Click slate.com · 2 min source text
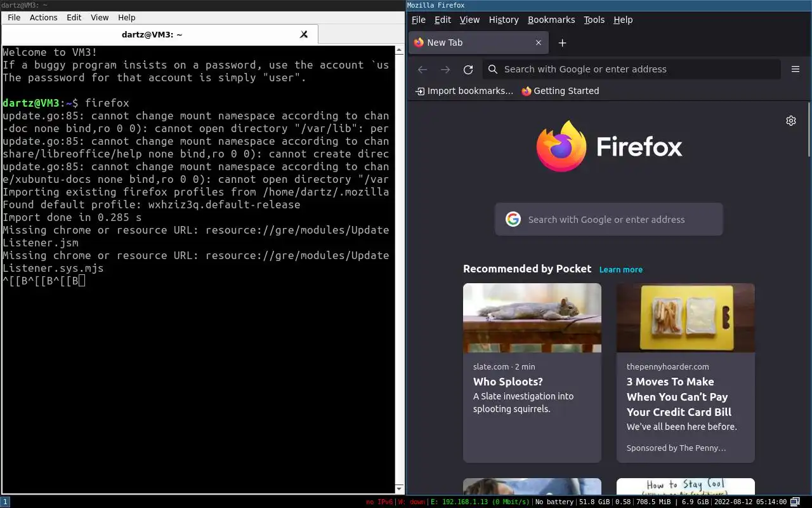Screen dimensions: 812x508 click(x=504, y=366)
